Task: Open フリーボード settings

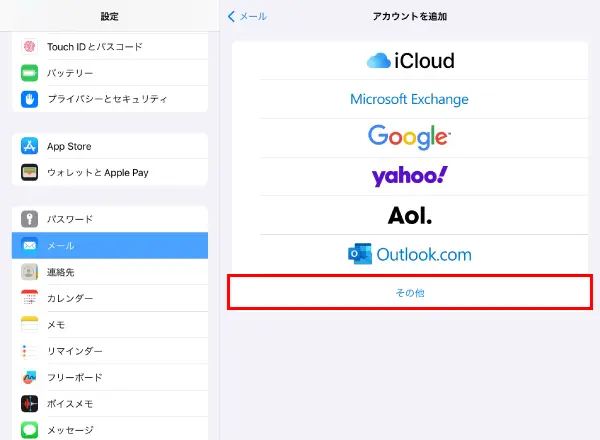Action: [110, 377]
